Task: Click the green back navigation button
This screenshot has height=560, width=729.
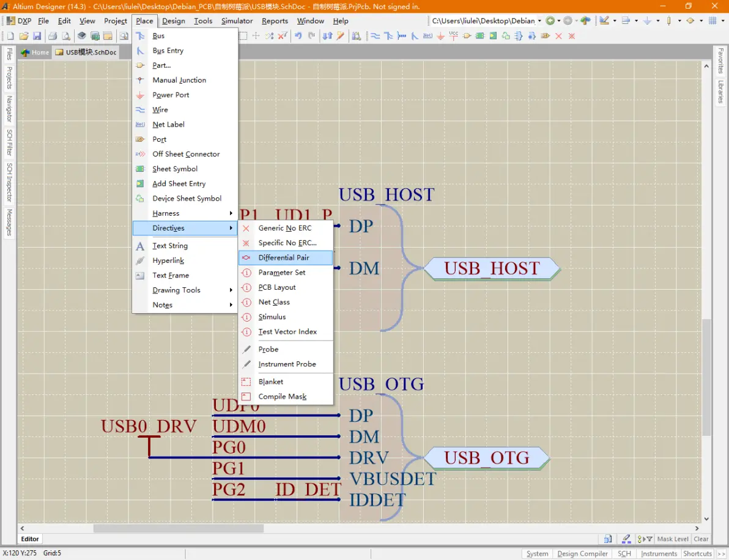Action: pos(550,20)
